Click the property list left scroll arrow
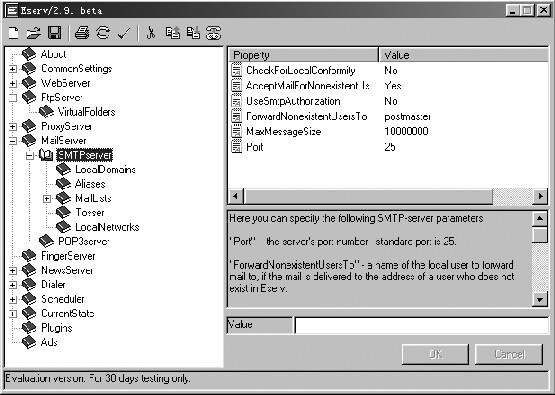This screenshot has width=555, height=395. (236, 196)
